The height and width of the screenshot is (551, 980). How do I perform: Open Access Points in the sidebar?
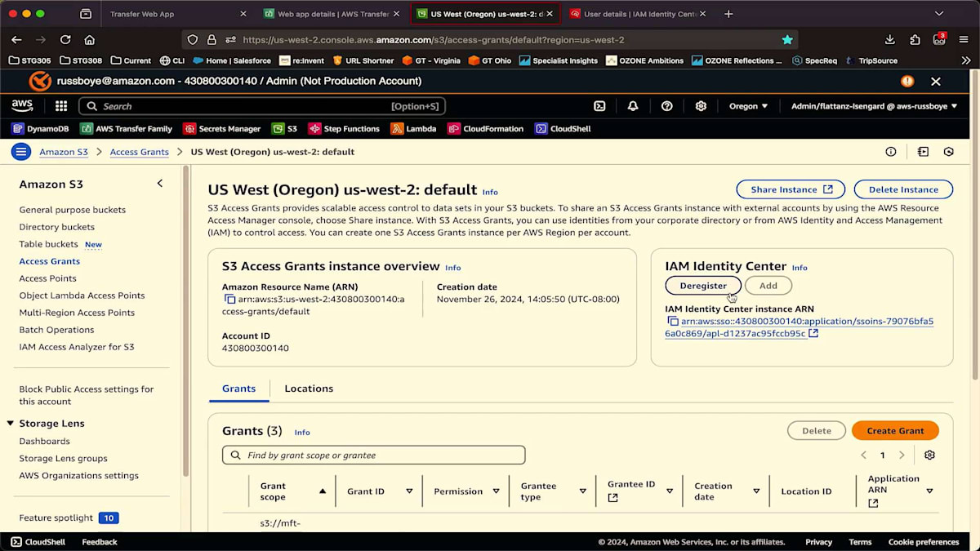click(x=47, y=278)
